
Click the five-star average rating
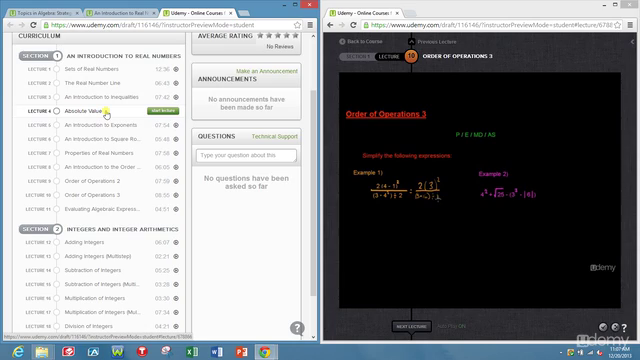click(278, 36)
